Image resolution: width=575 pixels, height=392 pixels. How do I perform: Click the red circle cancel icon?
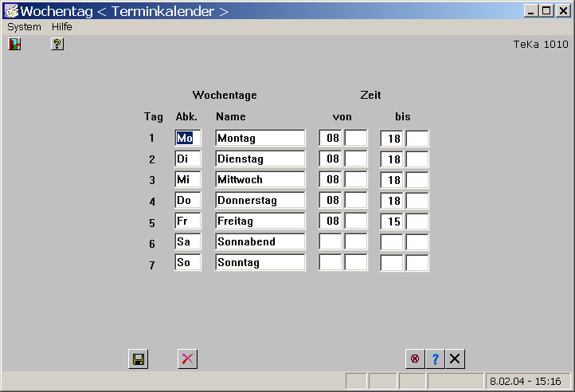point(415,359)
